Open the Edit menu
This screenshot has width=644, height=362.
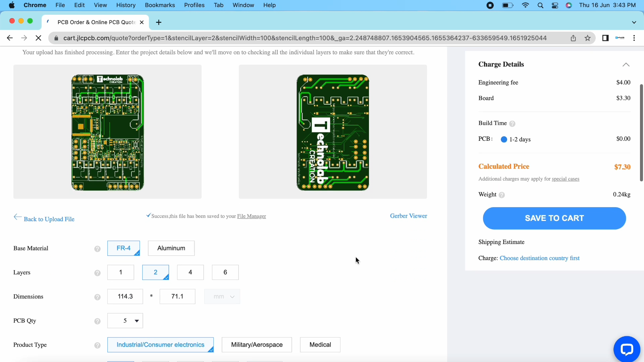79,5
